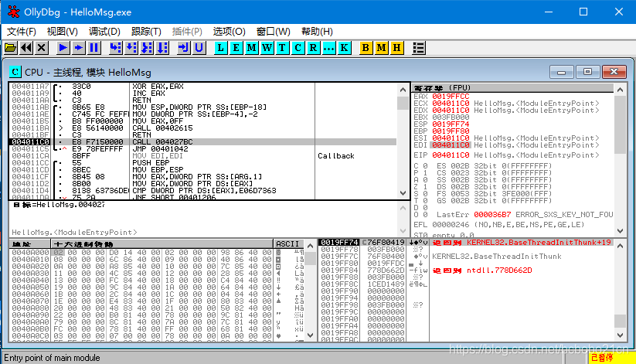This screenshot has width=636, height=364.
Task: Restart program with rewind toolbar icon
Action: click(x=26, y=48)
